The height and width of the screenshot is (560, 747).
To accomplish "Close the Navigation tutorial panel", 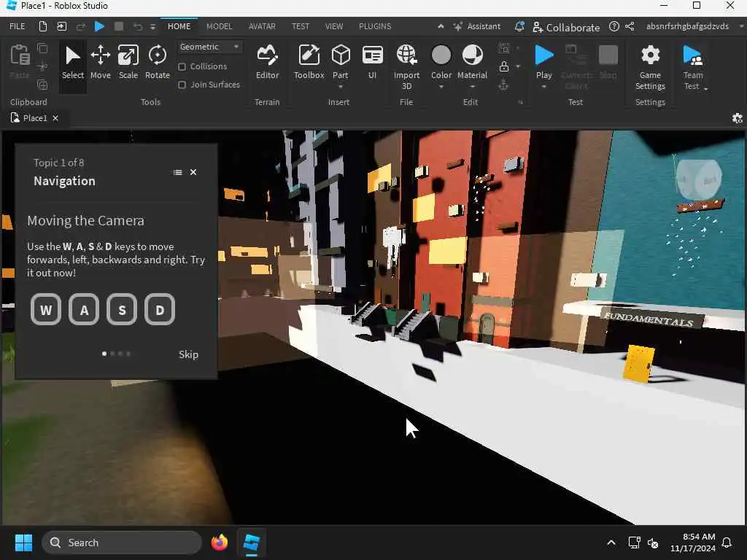I will [x=193, y=172].
